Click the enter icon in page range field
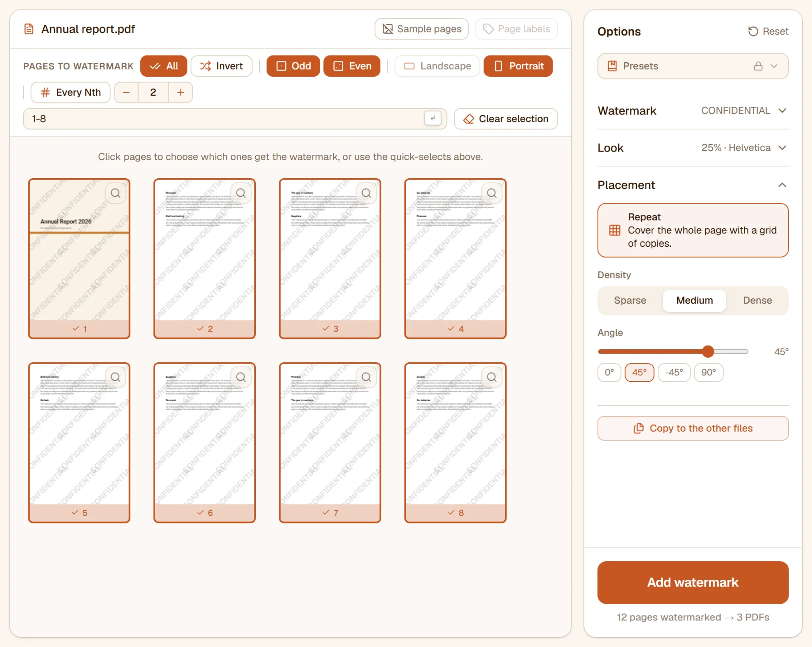Screen dimensions: 812x647 [x=433, y=118]
